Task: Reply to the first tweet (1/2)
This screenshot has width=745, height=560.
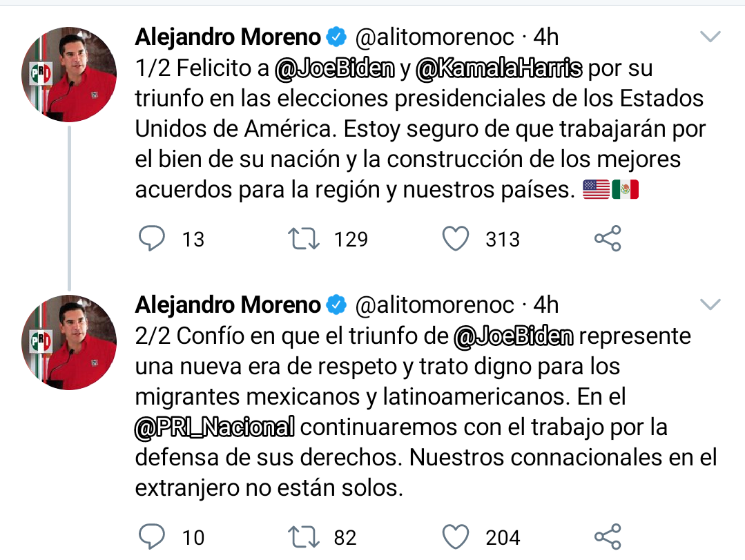Action: point(152,239)
